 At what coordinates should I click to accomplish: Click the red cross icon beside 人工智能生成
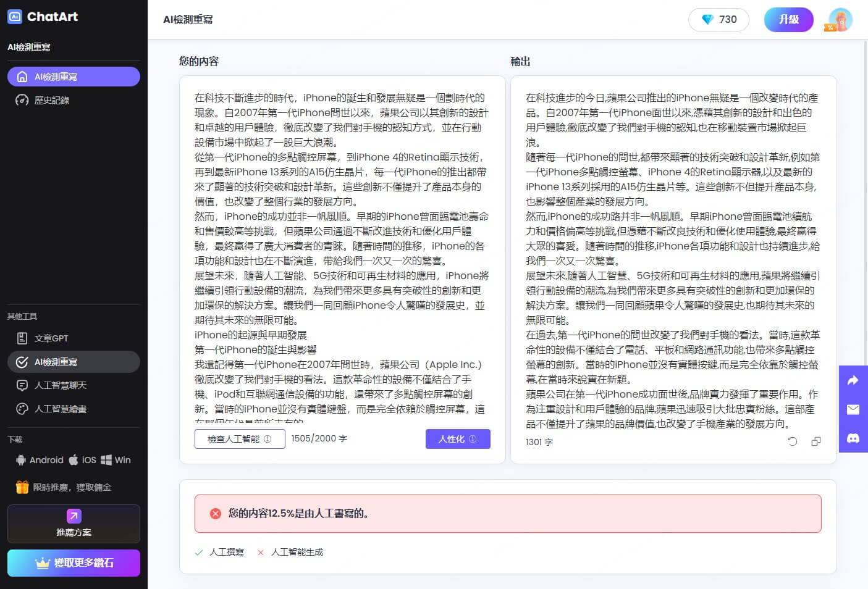coord(261,553)
